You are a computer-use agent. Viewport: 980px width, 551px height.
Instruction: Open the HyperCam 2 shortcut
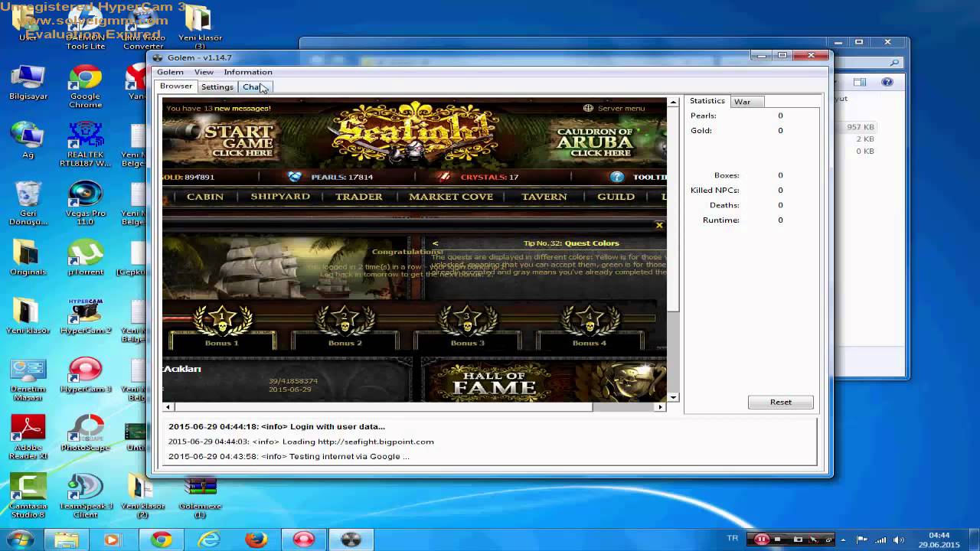(x=85, y=315)
